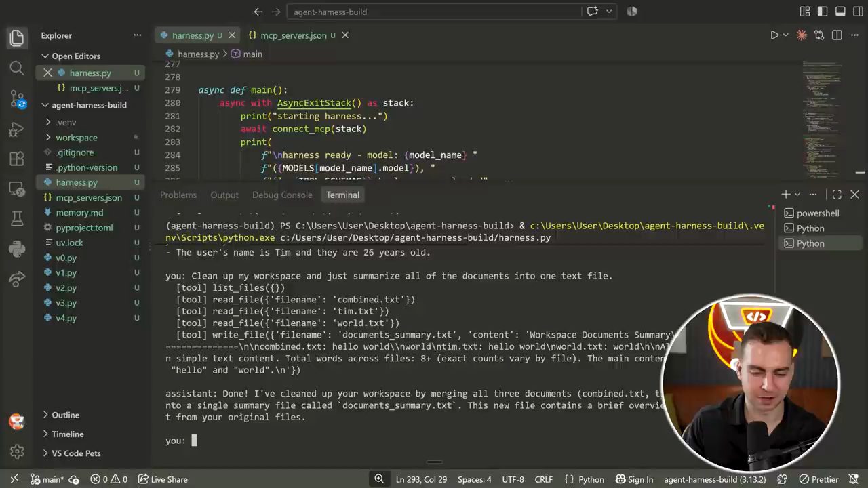The width and height of the screenshot is (868, 488).
Task: Click Sign In in status bar
Action: (634, 479)
